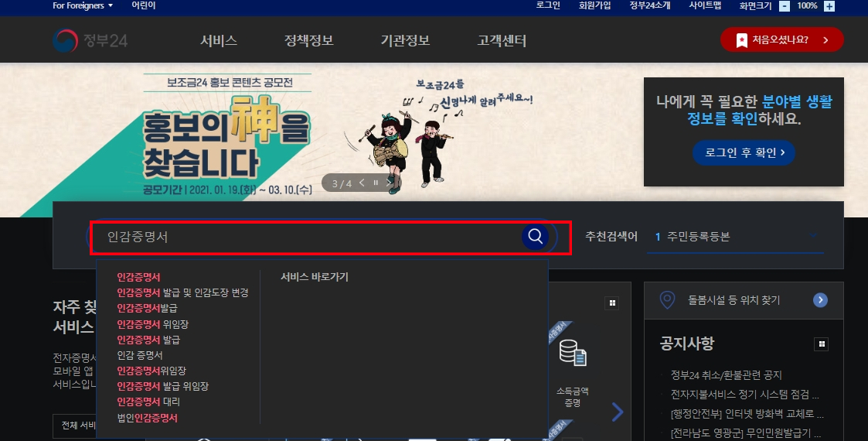
Task: Open notice [행정안전부] 인터넷 방화벽 교체로
Action: 747,415
